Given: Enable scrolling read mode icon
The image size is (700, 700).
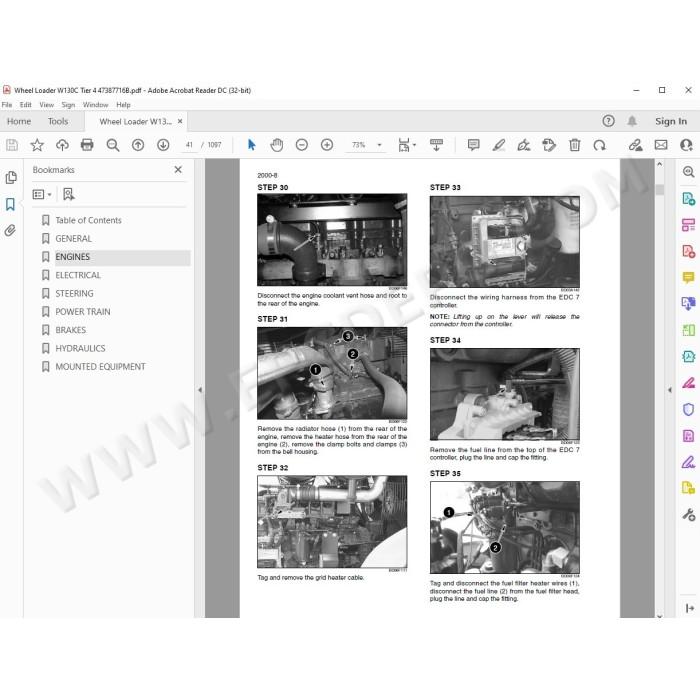Looking at the screenshot, I should tap(436, 145).
